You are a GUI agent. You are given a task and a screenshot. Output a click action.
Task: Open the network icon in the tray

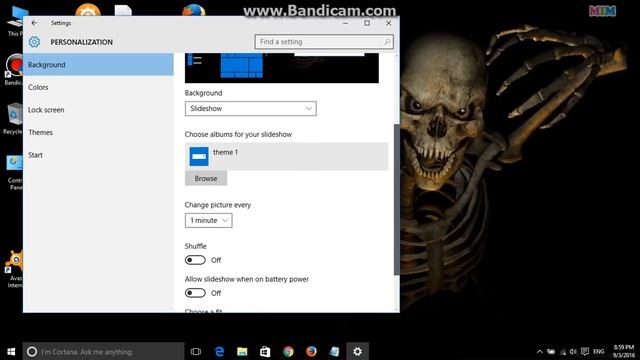coord(563,351)
